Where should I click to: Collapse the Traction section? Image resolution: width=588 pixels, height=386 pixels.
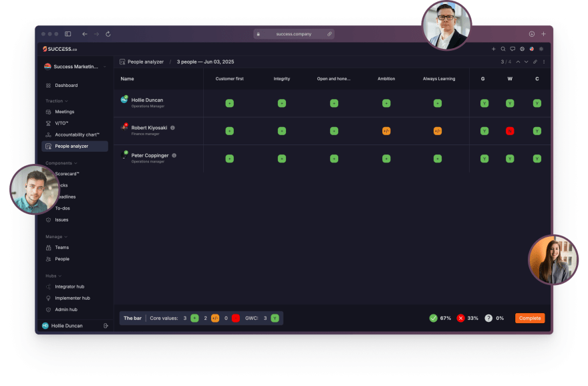click(57, 101)
